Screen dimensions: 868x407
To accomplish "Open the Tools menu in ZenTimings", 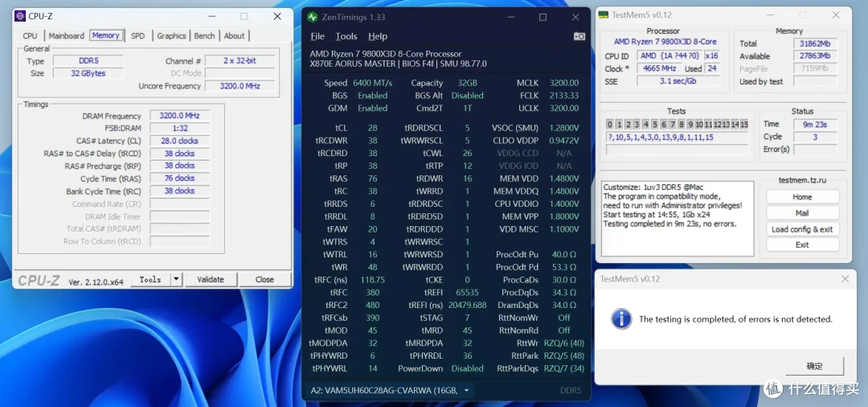I will point(346,36).
